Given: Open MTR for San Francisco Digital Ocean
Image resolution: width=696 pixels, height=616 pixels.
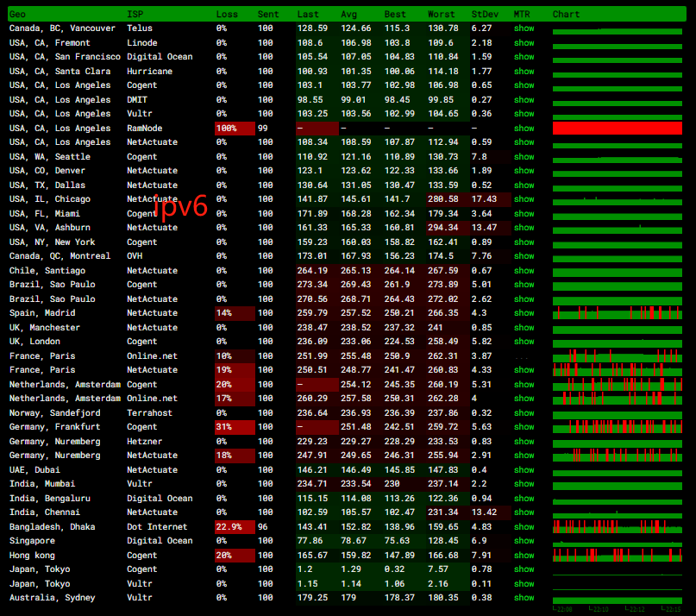Looking at the screenshot, I should [x=524, y=57].
